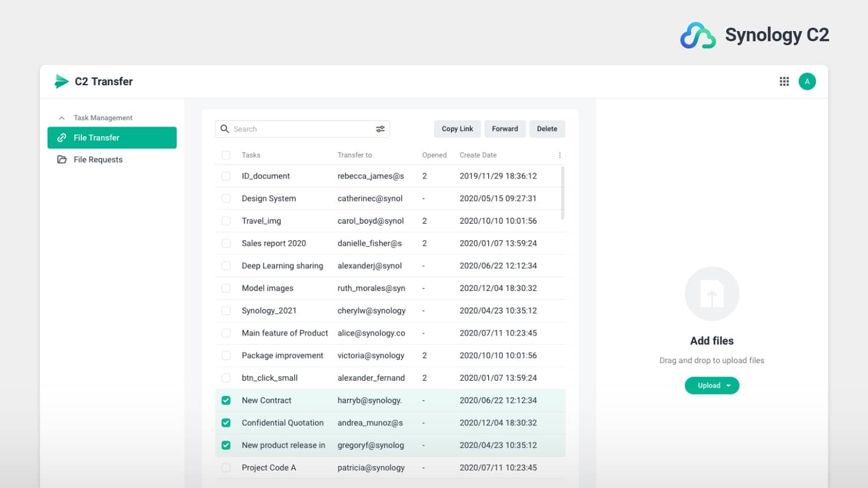Click the Synology C2 cloud logo
The height and width of the screenshot is (488, 868).
[698, 36]
